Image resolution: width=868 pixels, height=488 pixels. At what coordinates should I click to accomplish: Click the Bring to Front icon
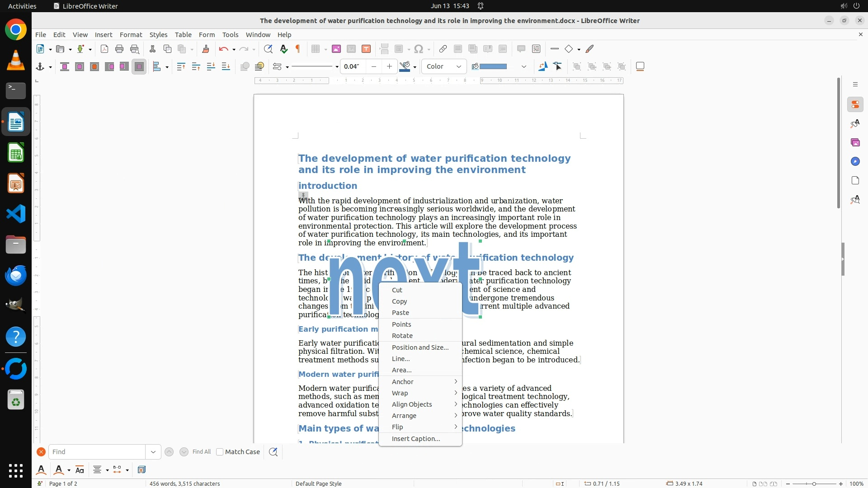click(x=181, y=66)
